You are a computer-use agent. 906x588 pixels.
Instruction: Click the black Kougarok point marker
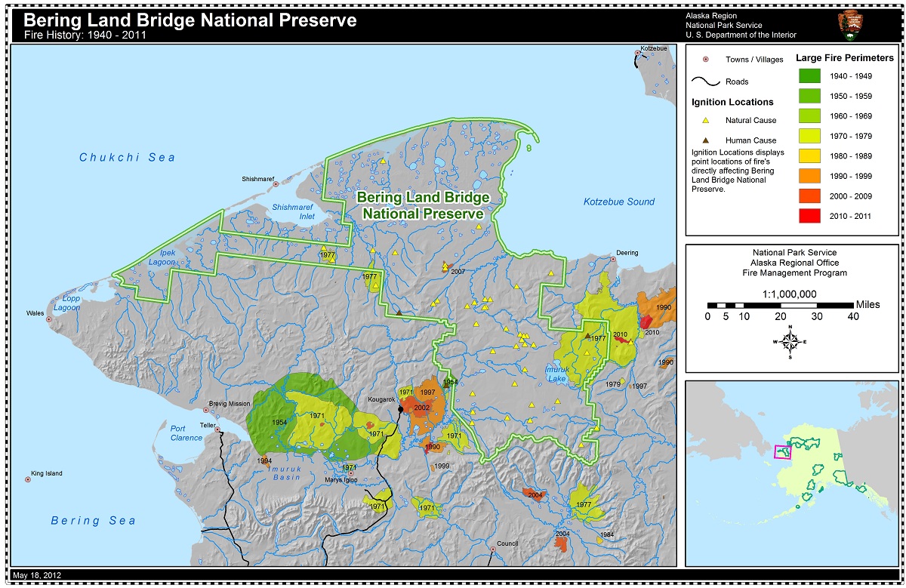[x=400, y=408]
